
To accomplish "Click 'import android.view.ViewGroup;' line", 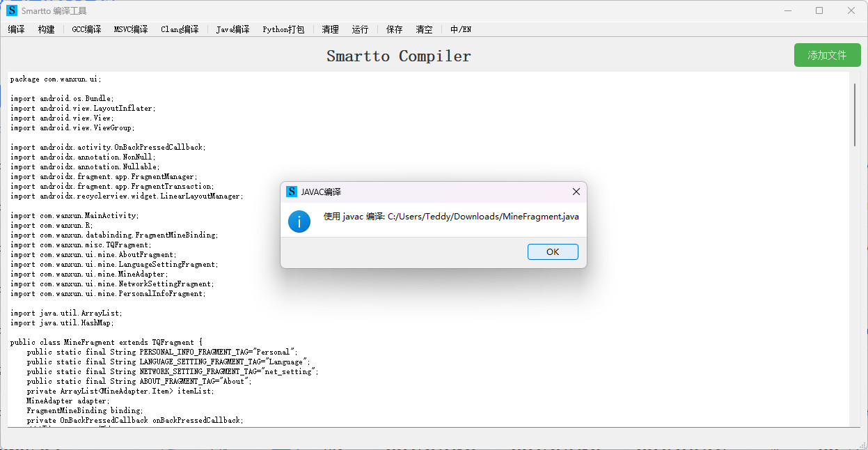I will point(72,127).
